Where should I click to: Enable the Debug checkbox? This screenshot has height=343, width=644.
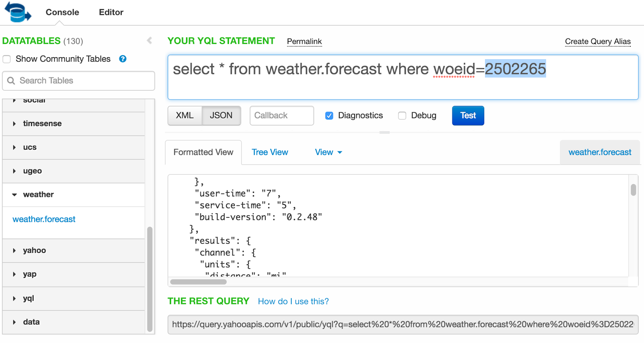[402, 116]
